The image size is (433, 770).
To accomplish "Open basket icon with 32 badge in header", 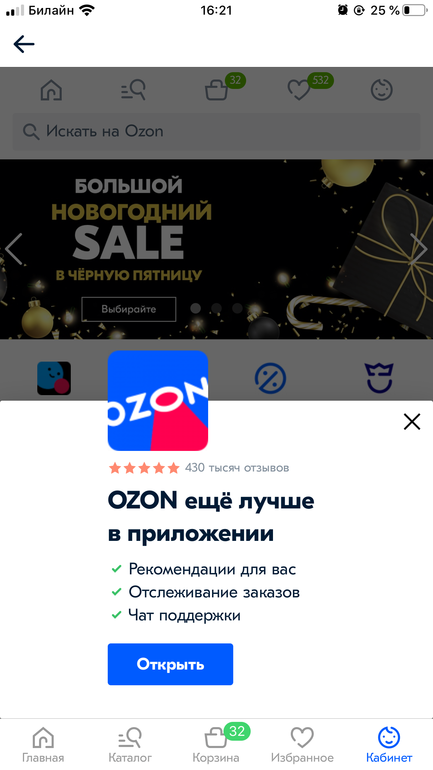I will [x=216, y=90].
